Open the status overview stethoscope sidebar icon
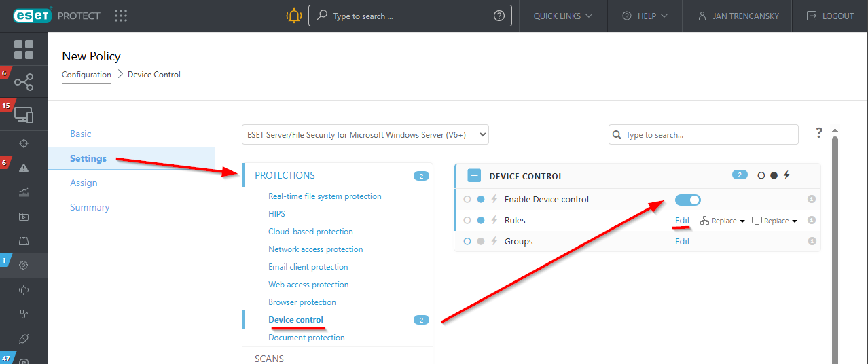This screenshot has width=868, height=364. [24, 314]
